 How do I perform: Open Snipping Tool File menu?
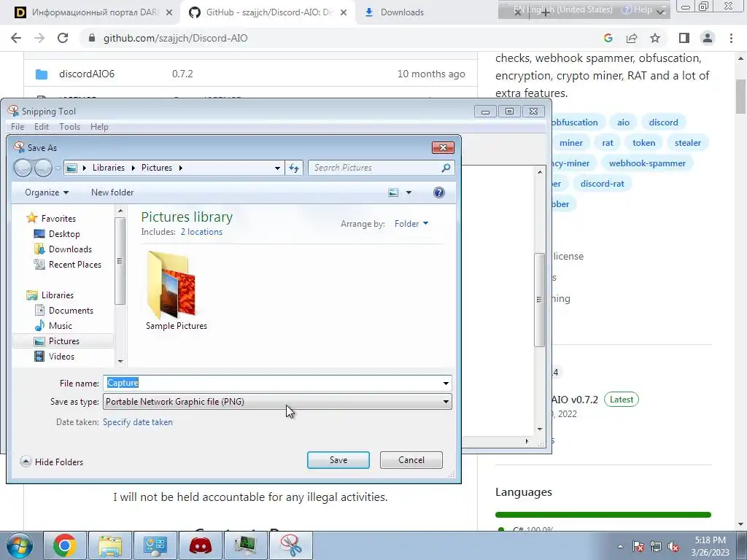(x=18, y=127)
